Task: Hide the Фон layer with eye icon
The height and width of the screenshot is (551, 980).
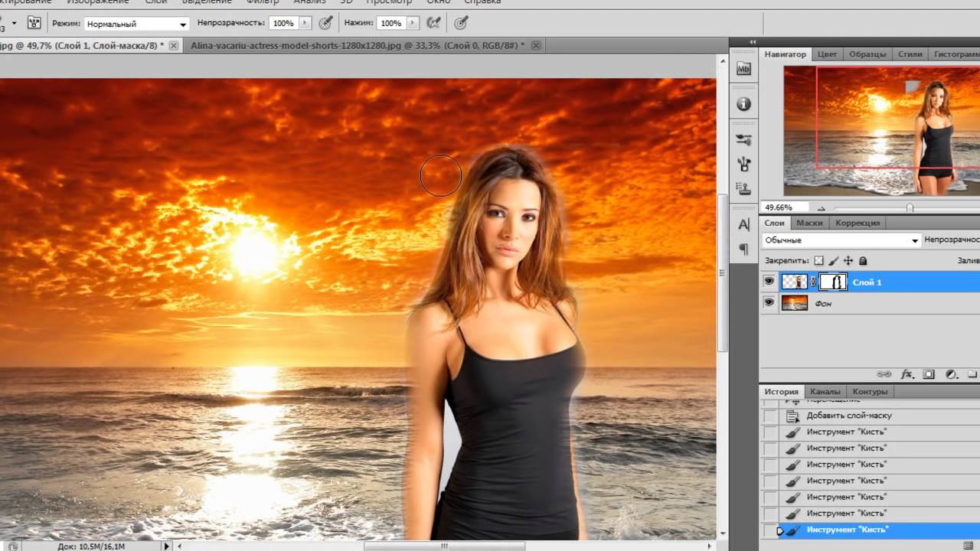Action: (769, 303)
